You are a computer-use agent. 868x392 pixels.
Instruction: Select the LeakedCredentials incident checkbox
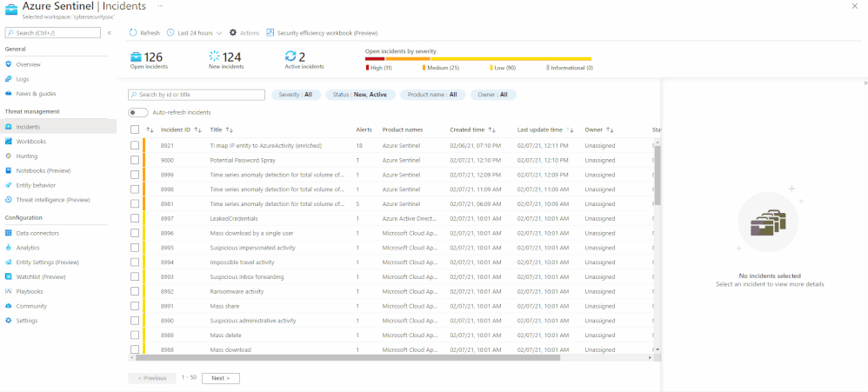135,218
